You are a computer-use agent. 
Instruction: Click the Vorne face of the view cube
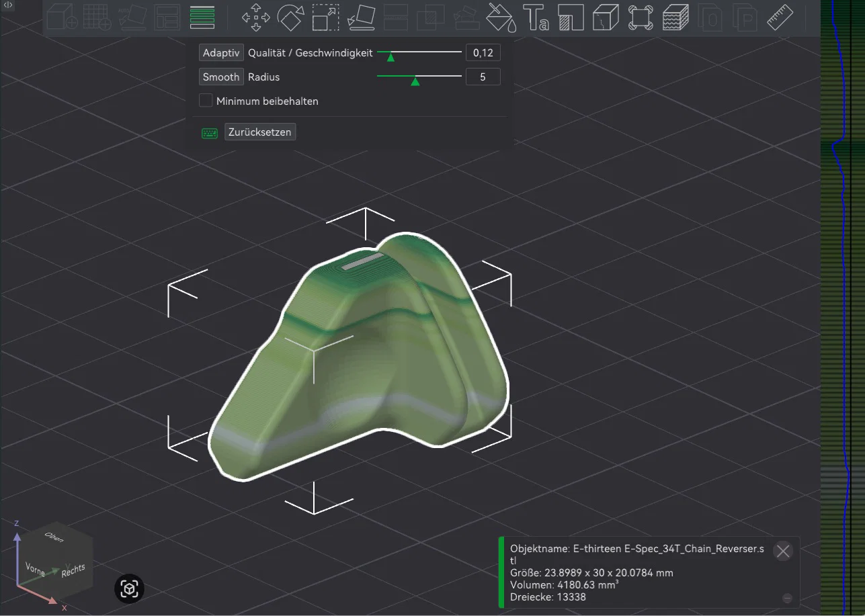34,570
